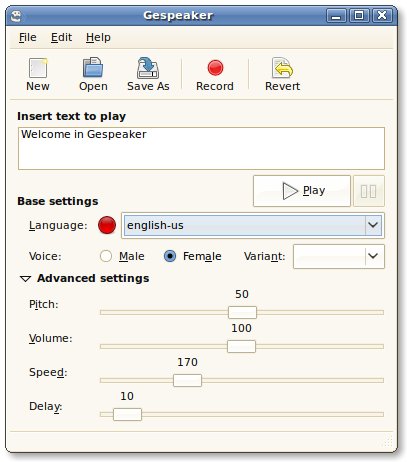Collapse the Advanced settings section
The image size is (407, 462).
pyautogui.click(x=25, y=279)
